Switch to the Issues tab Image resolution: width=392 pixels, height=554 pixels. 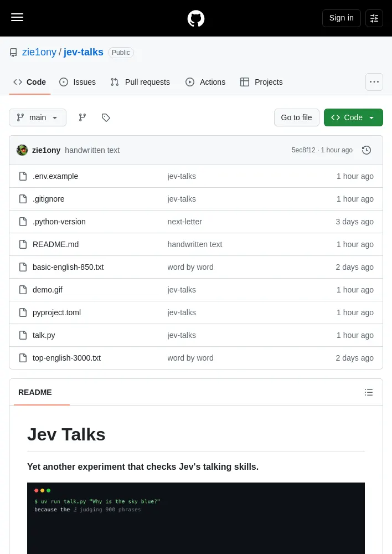(78, 82)
